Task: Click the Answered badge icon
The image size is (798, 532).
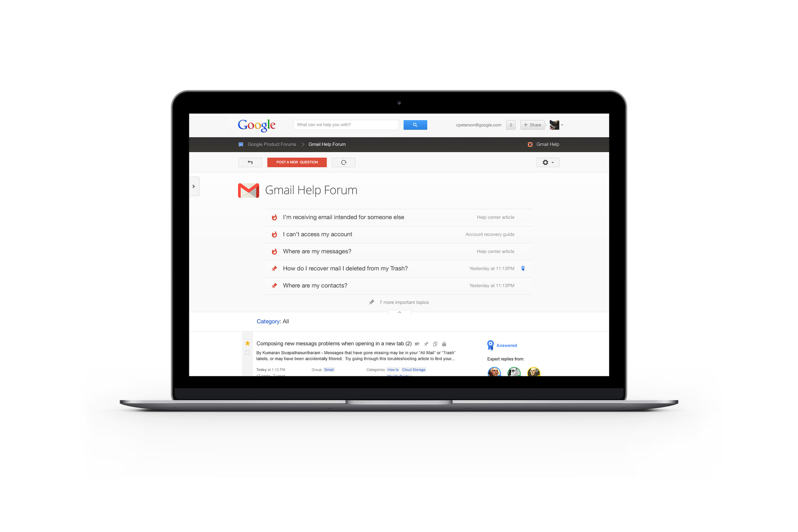Action: click(x=490, y=344)
